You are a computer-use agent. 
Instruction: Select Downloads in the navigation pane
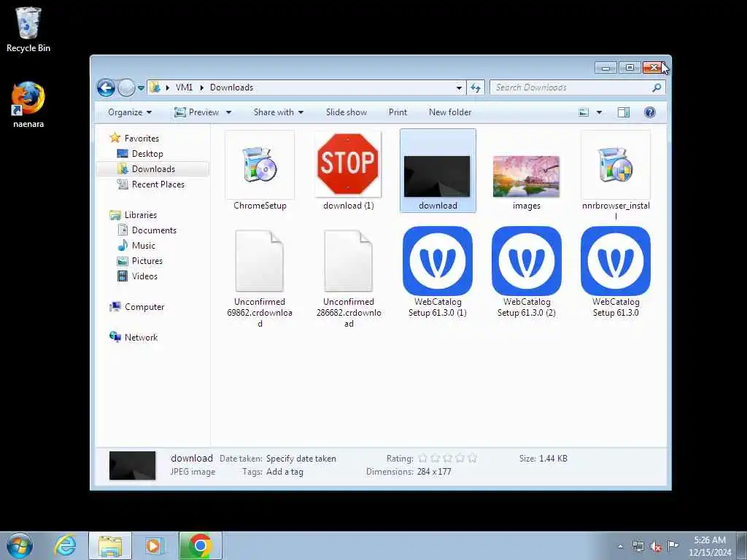(x=153, y=169)
